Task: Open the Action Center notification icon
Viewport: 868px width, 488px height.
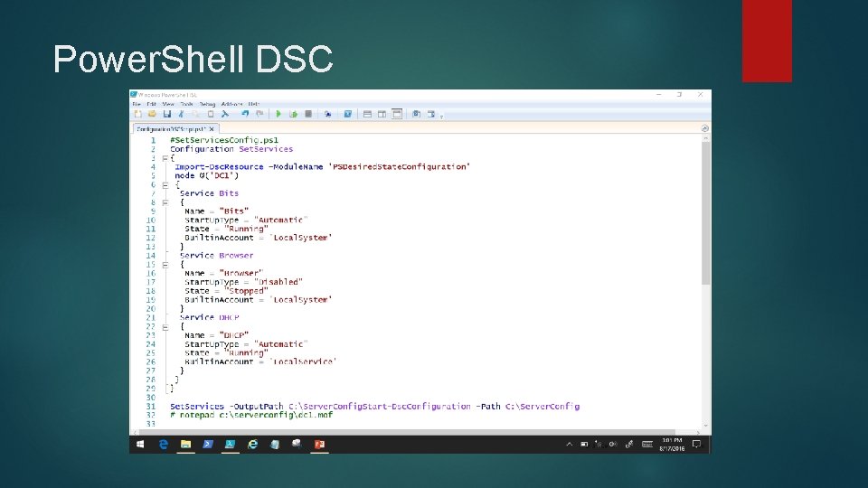Action: pos(697,445)
